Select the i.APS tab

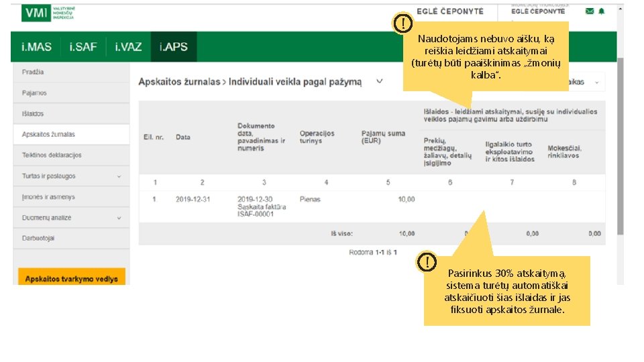click(x=173, y=47)
